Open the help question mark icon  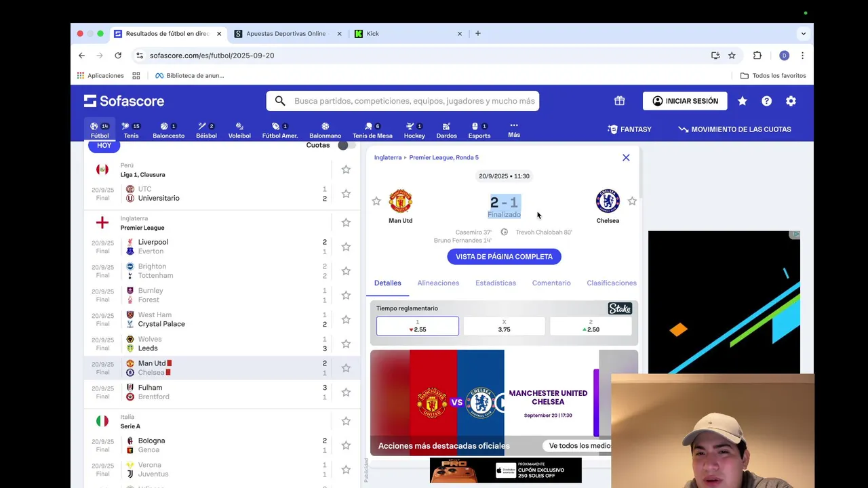tap(766, 101)
